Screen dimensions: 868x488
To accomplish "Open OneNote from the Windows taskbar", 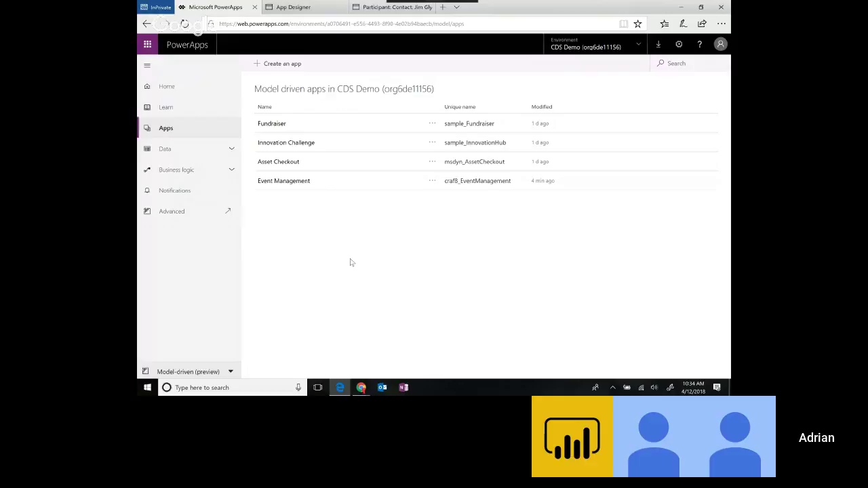I will pos(403,388).
